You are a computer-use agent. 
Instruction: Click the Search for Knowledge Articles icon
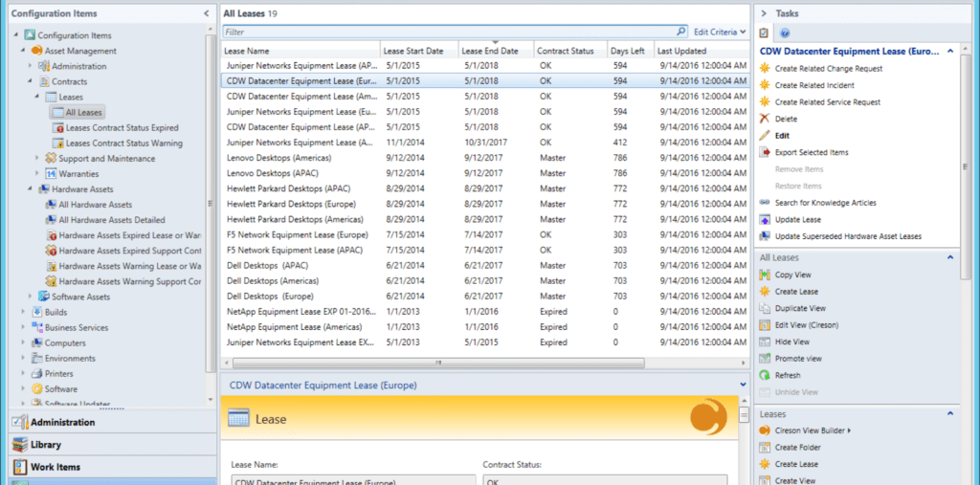click(x=764, y=203)
